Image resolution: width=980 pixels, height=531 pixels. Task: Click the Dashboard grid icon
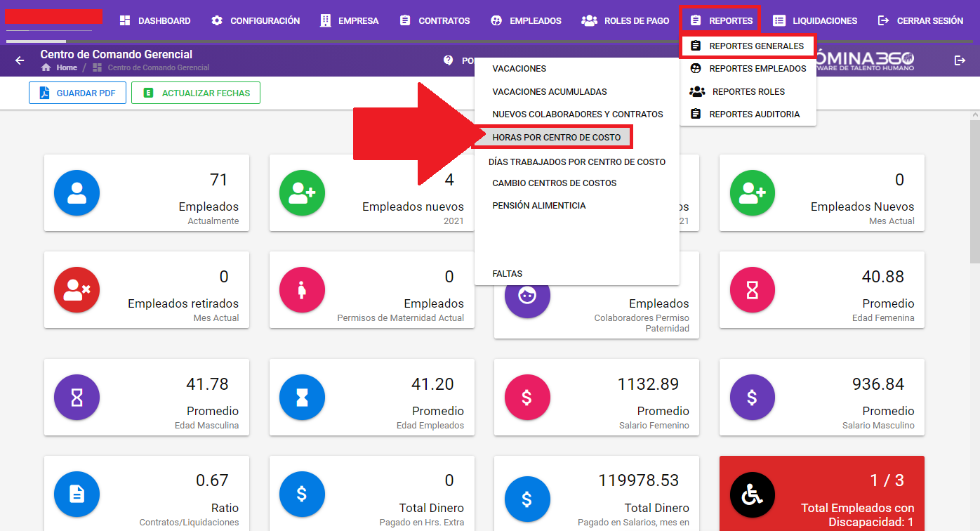(125, 20)
